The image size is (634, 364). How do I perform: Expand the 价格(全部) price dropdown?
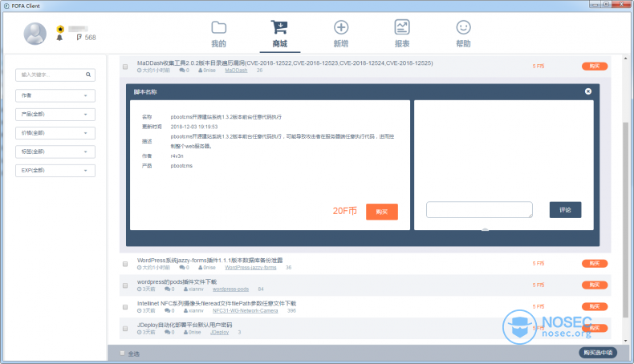point(55,133)
